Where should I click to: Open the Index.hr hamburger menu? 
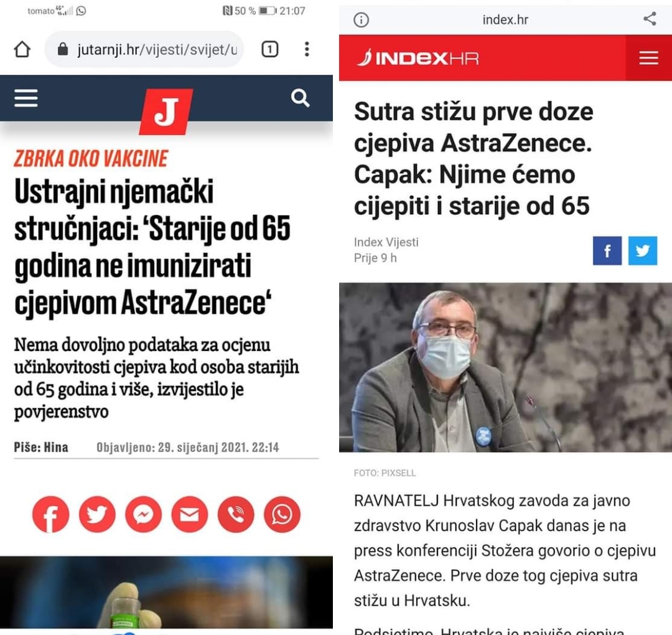tap(649, 58)
